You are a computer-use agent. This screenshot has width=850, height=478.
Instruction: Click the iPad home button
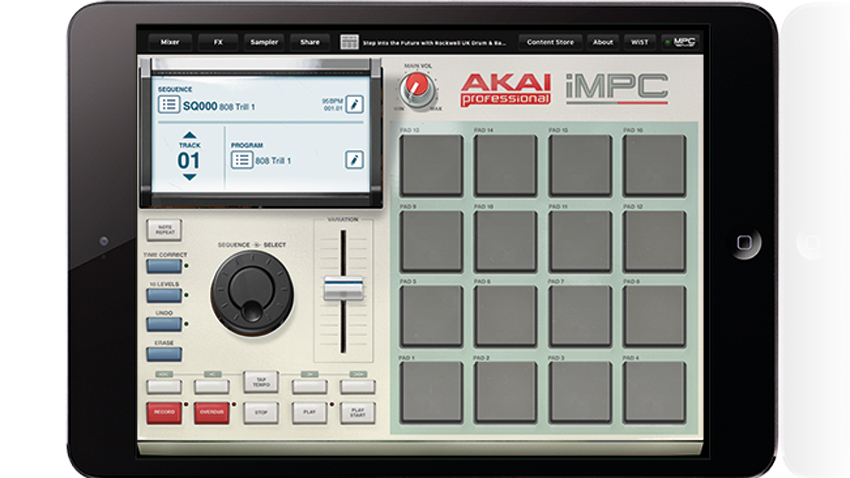[744, 242]
